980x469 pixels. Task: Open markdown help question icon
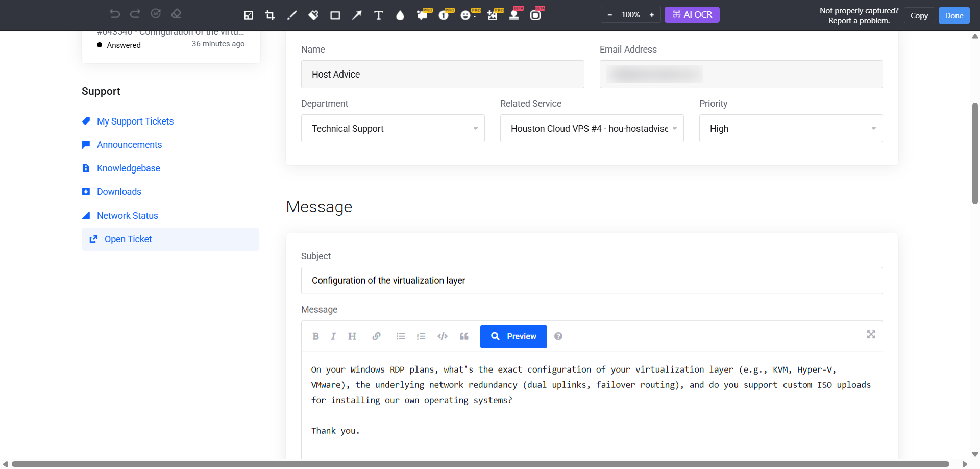pos(558,336)
